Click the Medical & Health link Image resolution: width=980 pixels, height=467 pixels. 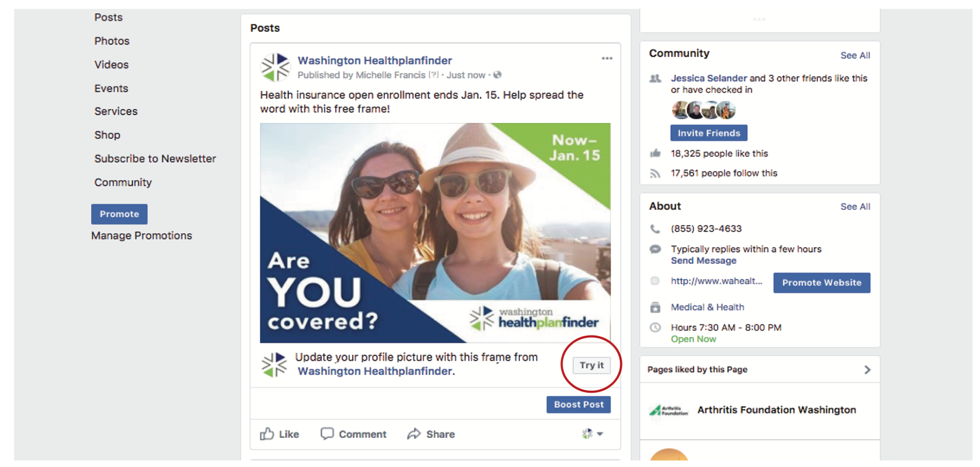tap(707, 307)
